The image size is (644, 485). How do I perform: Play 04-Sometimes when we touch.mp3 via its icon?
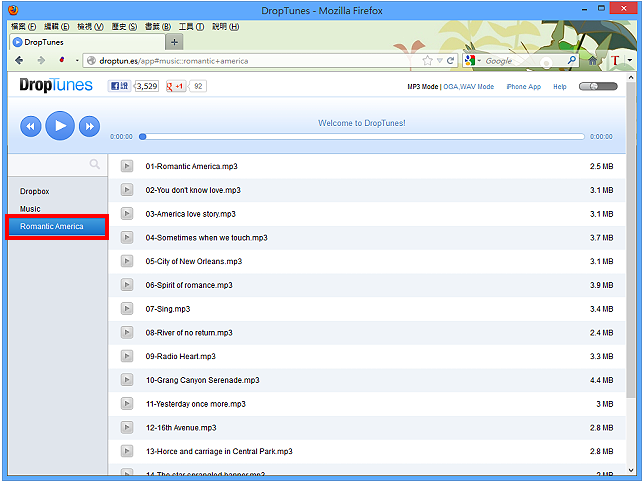[x=127, y=237]
